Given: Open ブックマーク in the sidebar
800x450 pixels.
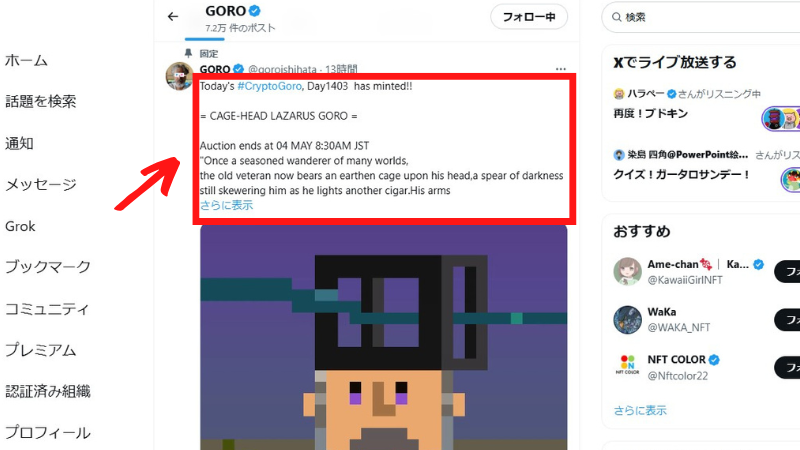Looking at the screenshot, I should click(48, 267).
